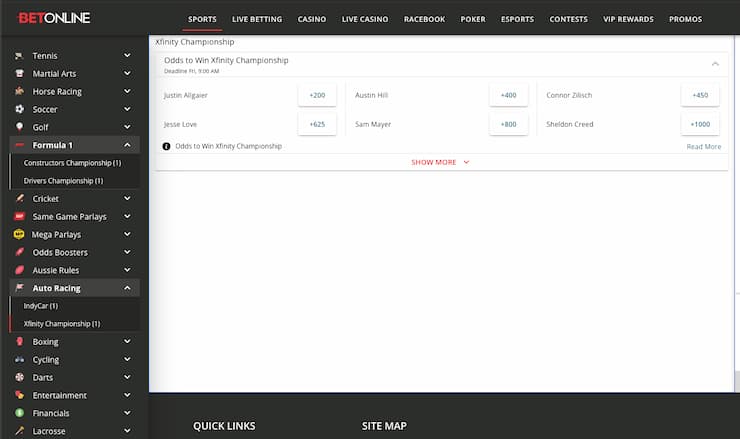Expand more odds with SHOW MORE
This screenshot has width=740, height=439.
(440, 162)
